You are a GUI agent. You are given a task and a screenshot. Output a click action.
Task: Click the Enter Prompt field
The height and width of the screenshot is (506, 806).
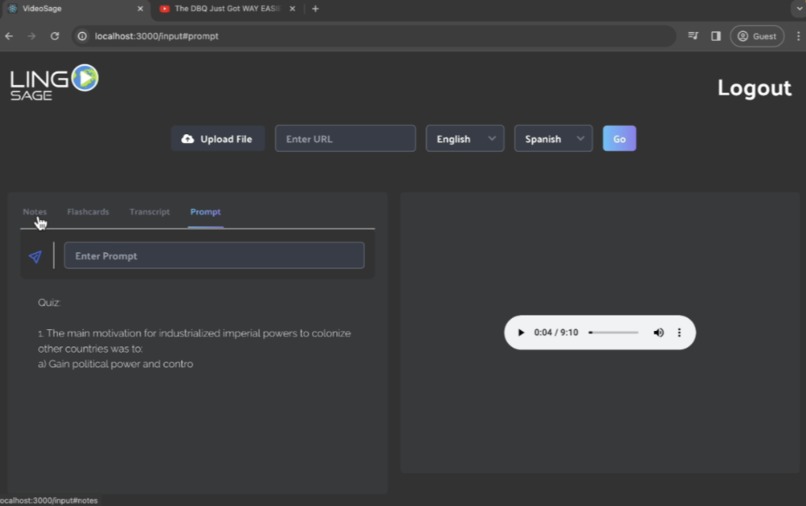tap(214, 256)
